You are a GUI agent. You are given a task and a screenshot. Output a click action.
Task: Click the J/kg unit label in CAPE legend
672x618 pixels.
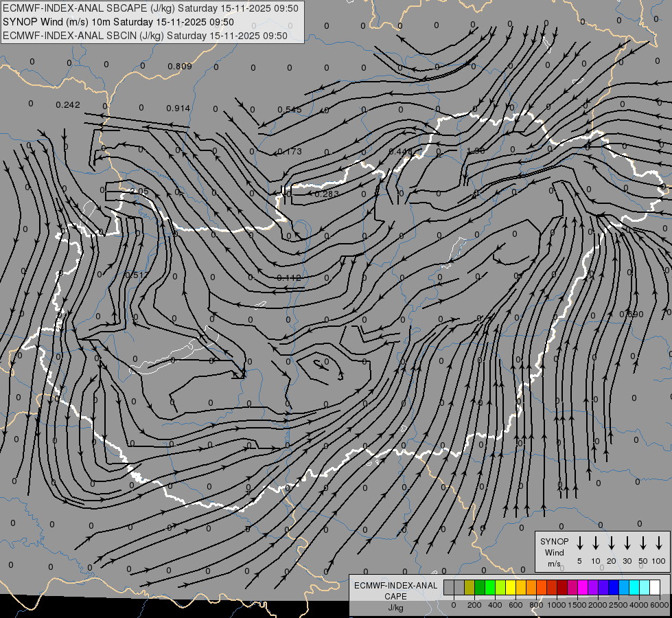[x=395, y=608]
